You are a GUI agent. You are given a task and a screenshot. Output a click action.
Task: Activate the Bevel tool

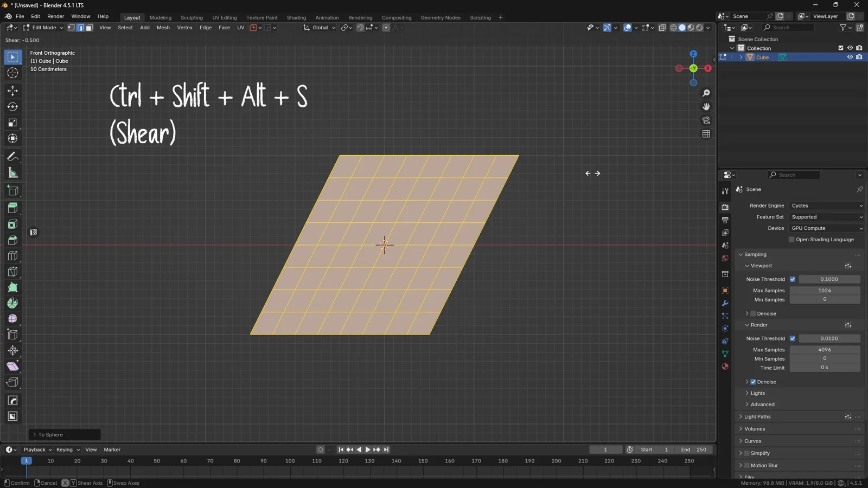pos(12,240)
